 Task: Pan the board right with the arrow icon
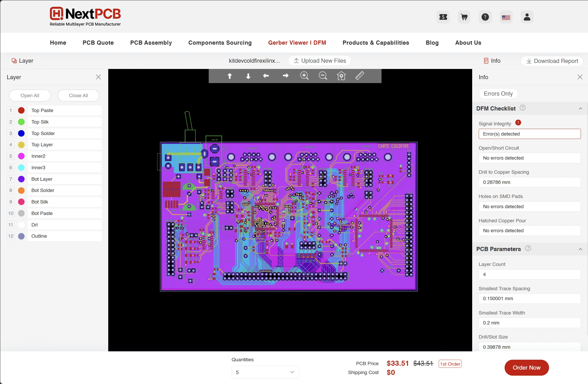[x=286, y=76]
